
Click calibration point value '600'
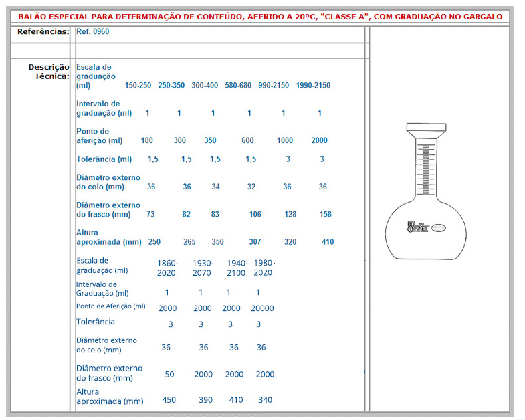tap(247, 140)
